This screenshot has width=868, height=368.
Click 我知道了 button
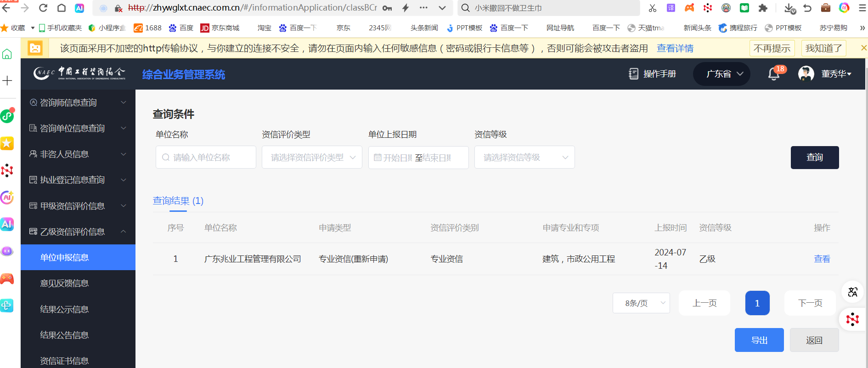(824, 48)
